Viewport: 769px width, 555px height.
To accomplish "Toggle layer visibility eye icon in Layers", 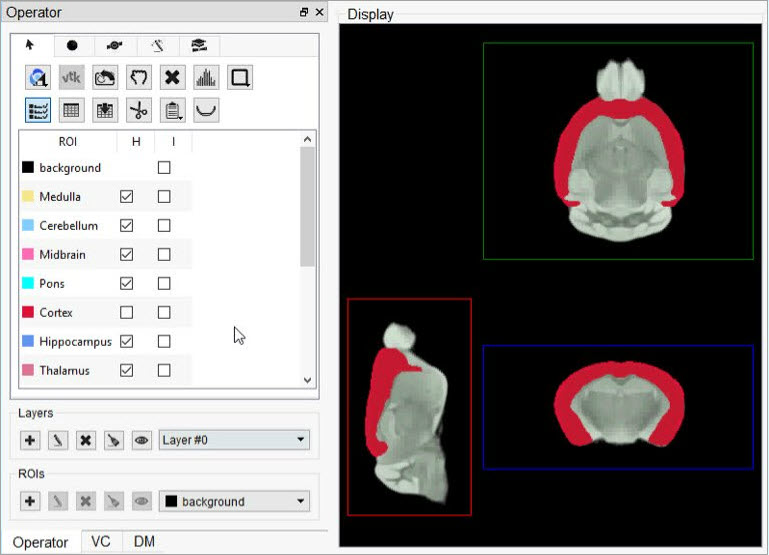I will coord(142,440).
